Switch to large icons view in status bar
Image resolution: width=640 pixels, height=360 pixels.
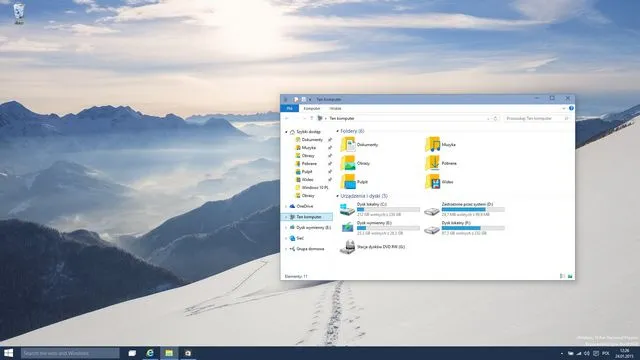tap(570, 276)
